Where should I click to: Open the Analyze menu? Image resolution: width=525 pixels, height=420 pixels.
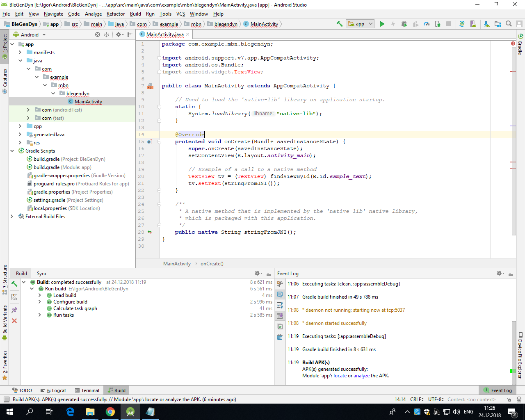93,14
